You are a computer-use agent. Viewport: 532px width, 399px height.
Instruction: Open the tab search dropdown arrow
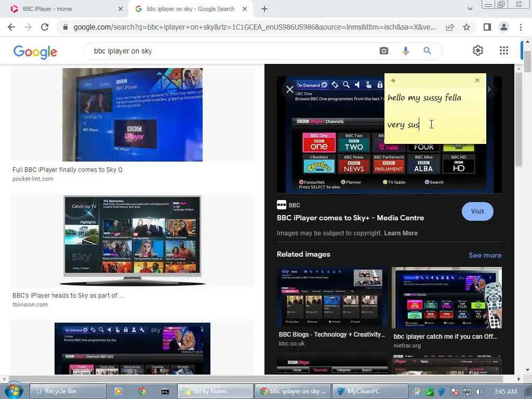point(470,9)
